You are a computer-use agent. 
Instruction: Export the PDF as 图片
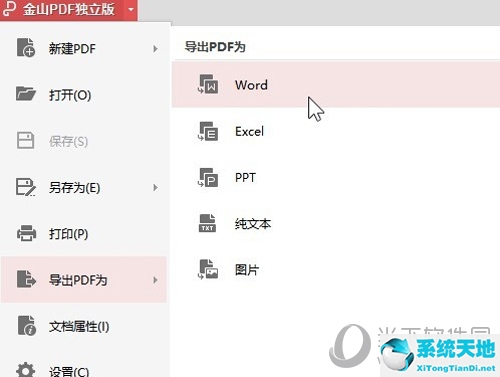point(336,269)
